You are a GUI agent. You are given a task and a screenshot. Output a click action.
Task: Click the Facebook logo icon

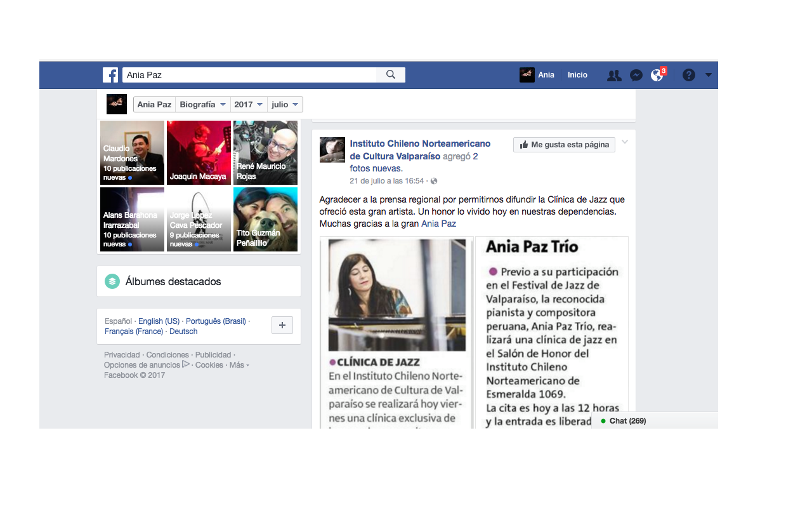click(110, 75)
